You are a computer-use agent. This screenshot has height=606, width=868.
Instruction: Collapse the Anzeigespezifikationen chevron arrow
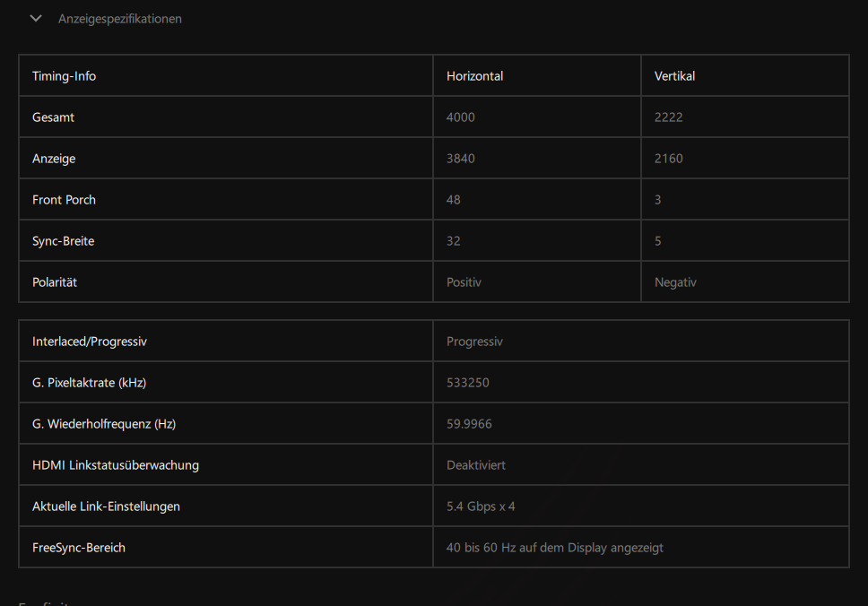36,18
